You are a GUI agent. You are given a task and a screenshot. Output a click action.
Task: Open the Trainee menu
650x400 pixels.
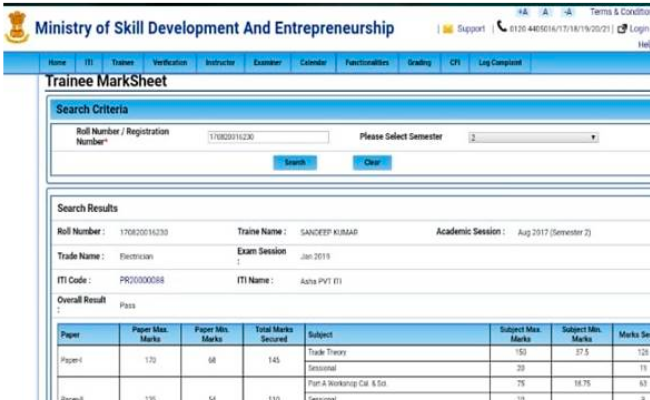(x=123, y=62)
